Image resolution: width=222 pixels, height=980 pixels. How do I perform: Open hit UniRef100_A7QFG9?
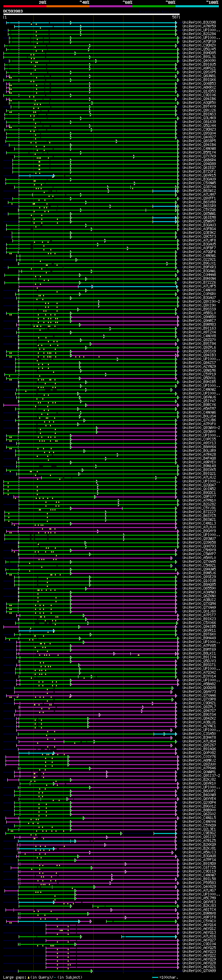[x=199, y=41]
